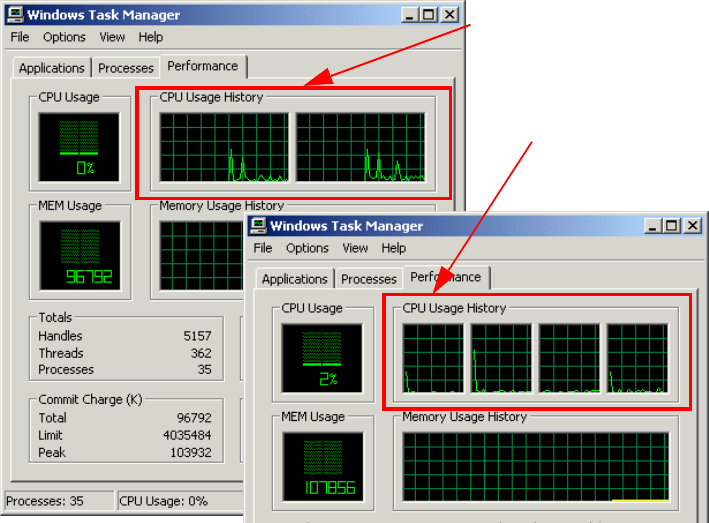Image resolution: width=709 pixels, height=523 pixels.
Task: Close the back Task Manager window
Action: click(x=449, y=15)
